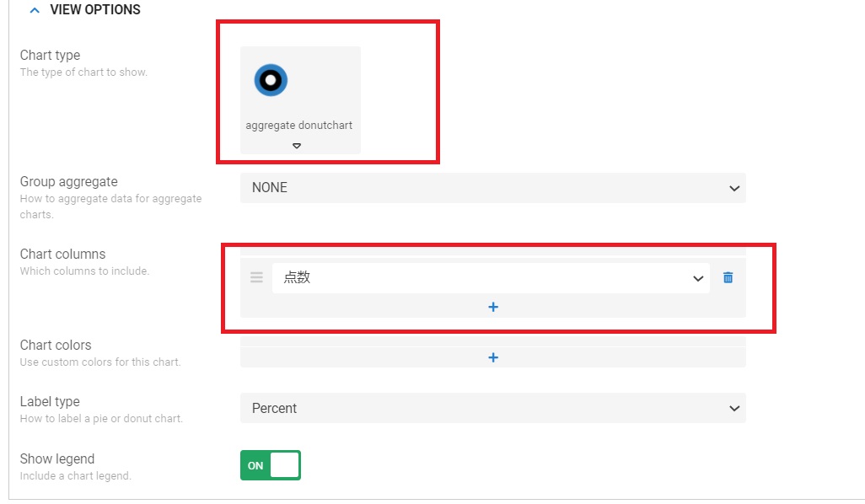This screenshot has height=504, width=865.
Task: Click 'How to label a pie or donut chart.'
Action: (x=101, y=419)
